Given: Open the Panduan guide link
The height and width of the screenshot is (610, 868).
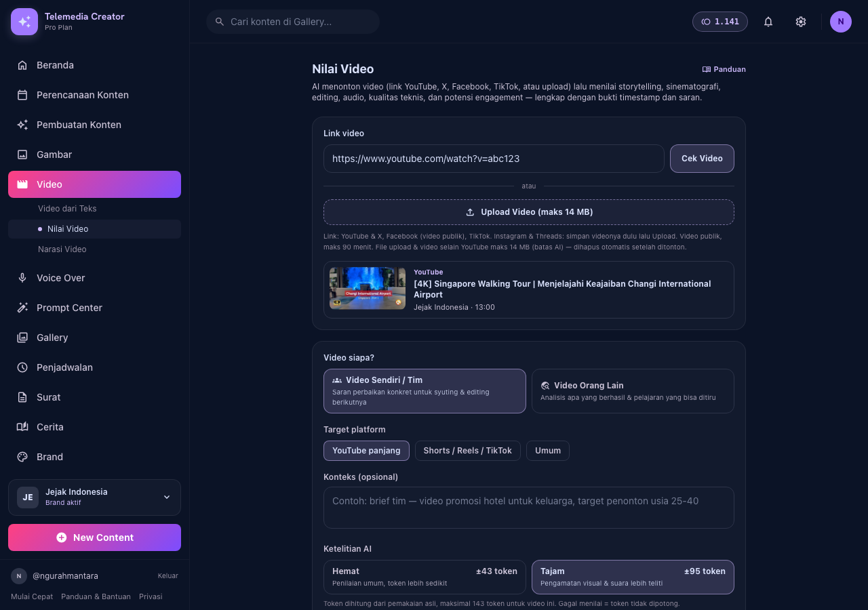Looking at the screenshot, I should (724, 69).
